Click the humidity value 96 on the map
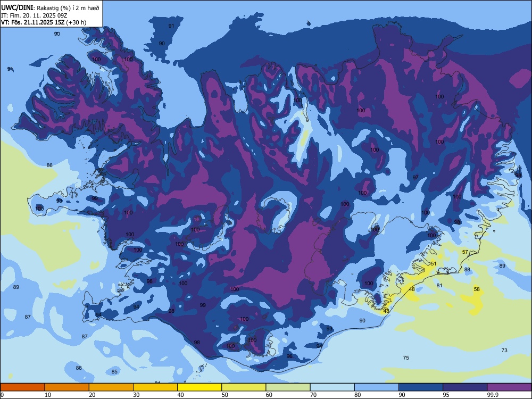The width and height of the screenshot is (532, 399). point(289,356)
